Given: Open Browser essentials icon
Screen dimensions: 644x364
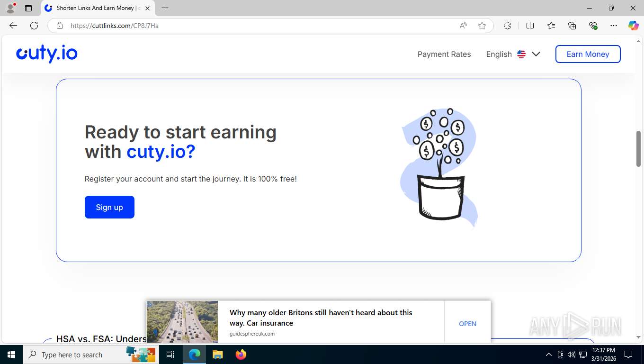Looking at the screenshot, I should pos(593,26).
